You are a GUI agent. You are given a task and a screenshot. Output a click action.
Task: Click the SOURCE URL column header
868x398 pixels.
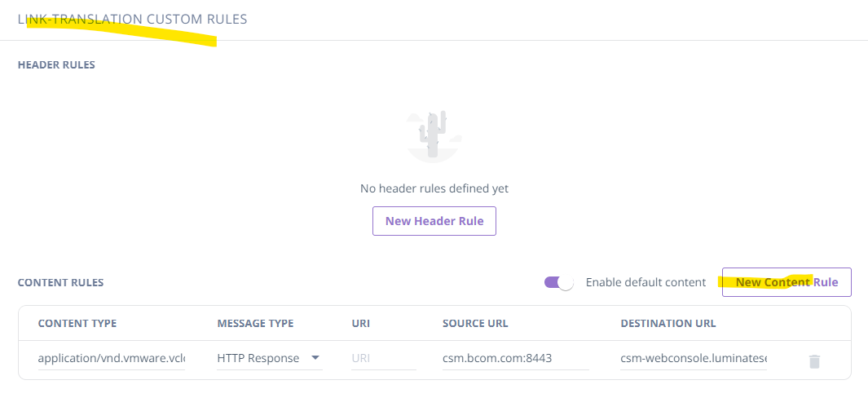[475, 323]
